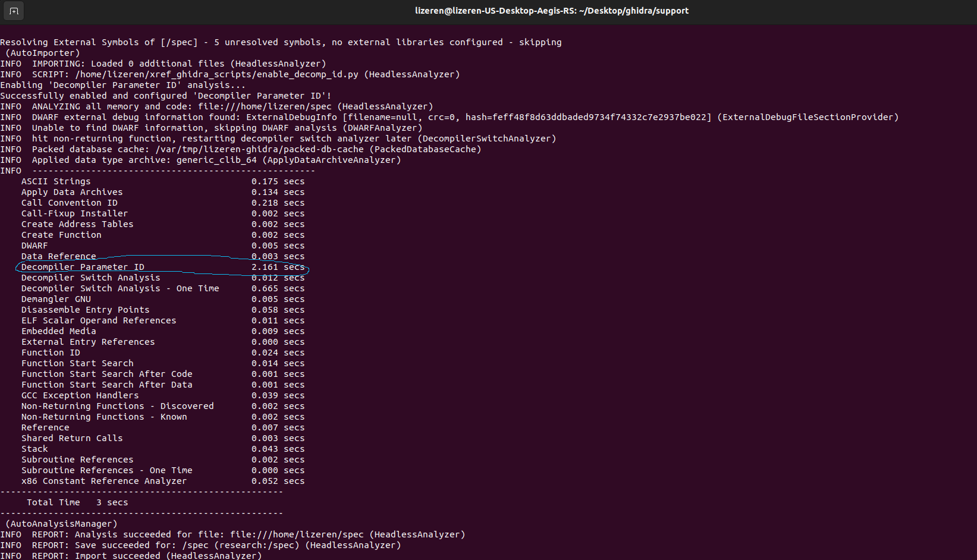Click the 'Call Convention ID' line

point(163,203)
